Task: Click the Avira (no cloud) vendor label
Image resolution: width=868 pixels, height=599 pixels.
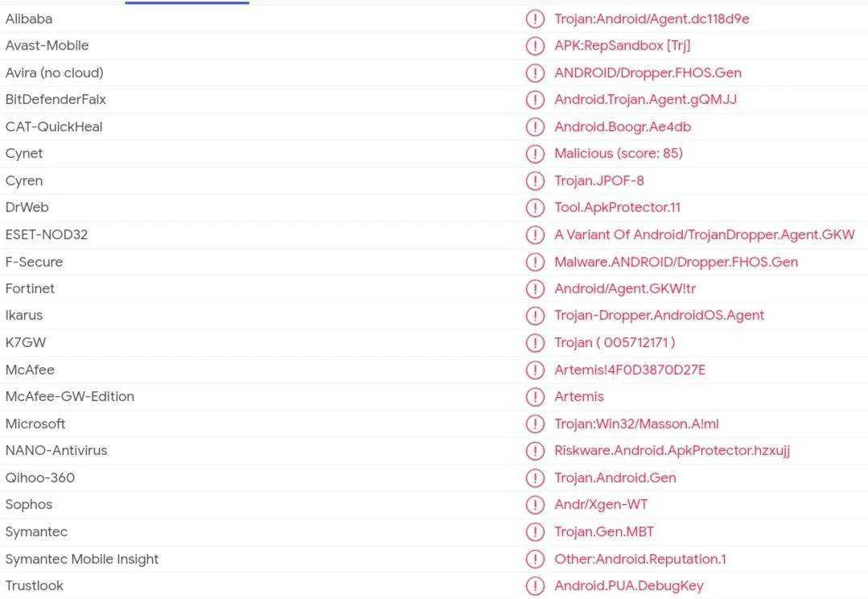Action: click(x=54, y=72)
